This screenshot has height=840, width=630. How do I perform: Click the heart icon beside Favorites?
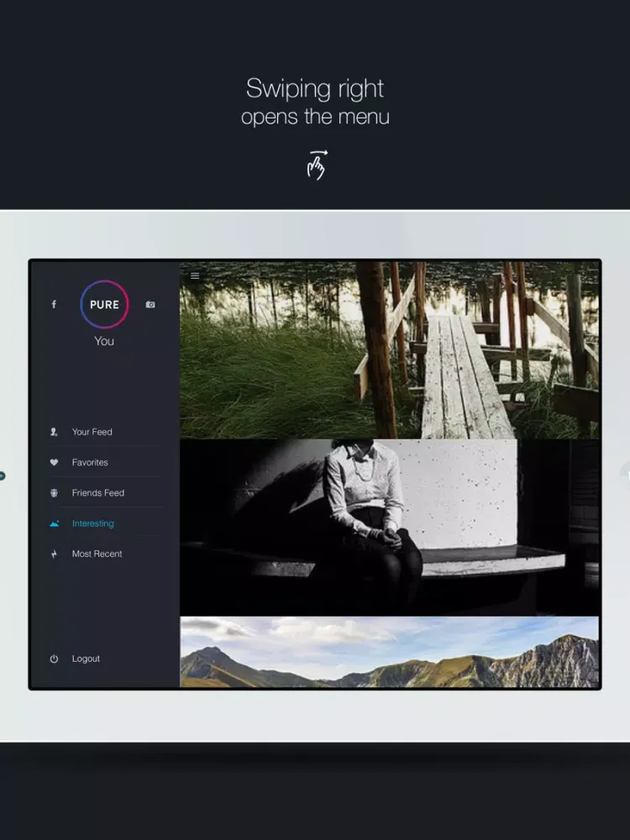[54, 462]
